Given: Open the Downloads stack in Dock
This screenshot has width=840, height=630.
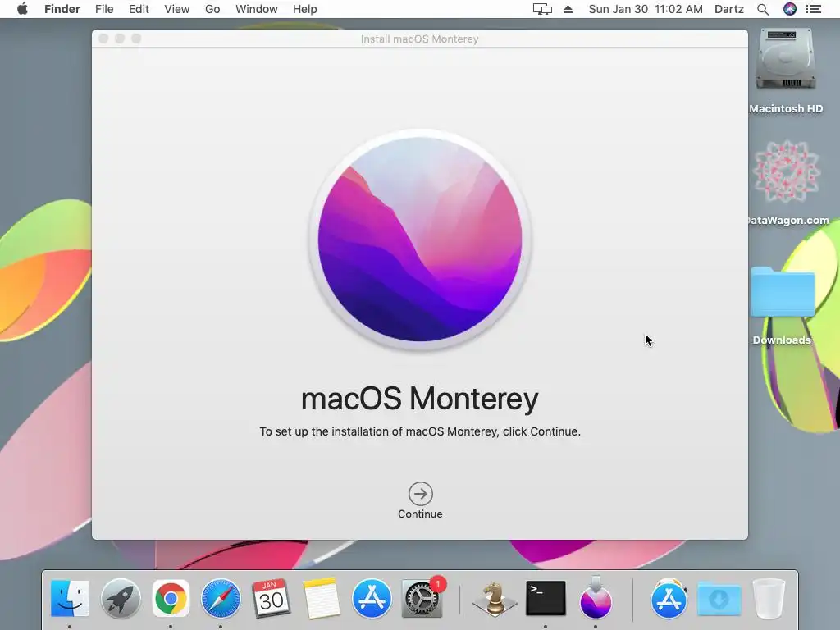Looking at the screenshot, I should 719,598.
